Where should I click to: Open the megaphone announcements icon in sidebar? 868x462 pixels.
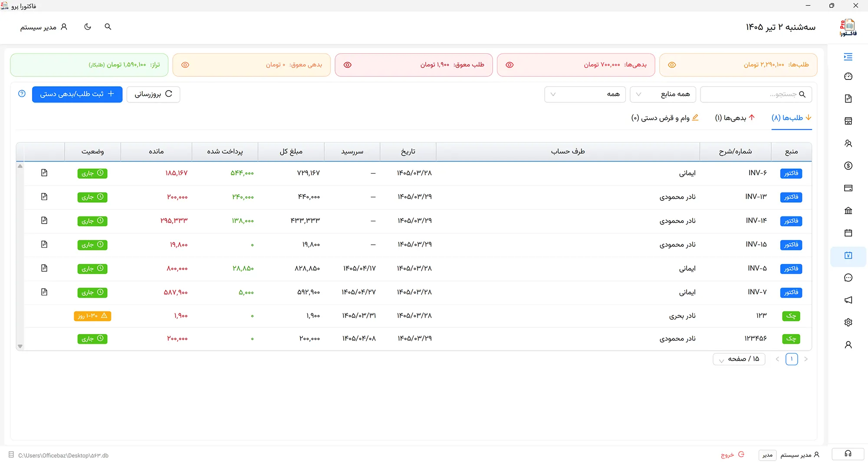pos(848,300)
